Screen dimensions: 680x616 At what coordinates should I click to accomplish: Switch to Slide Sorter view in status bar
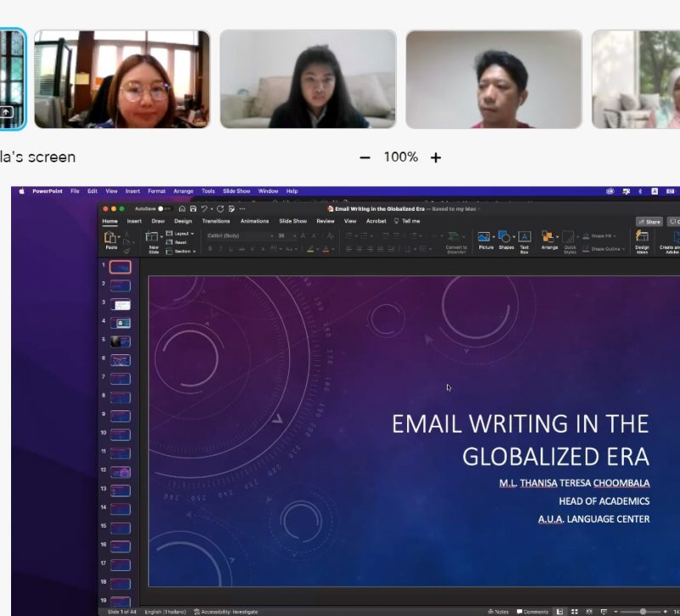(x=575, y=612)
